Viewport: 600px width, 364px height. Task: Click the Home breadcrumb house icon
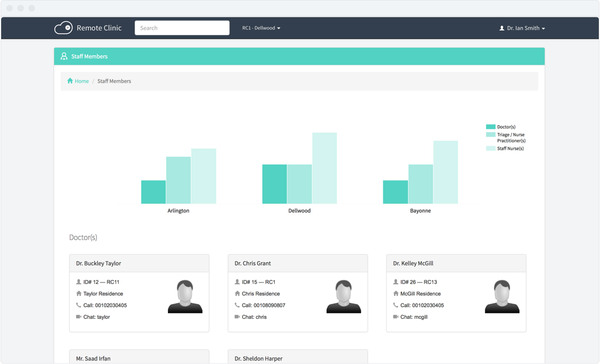[70, 81]
